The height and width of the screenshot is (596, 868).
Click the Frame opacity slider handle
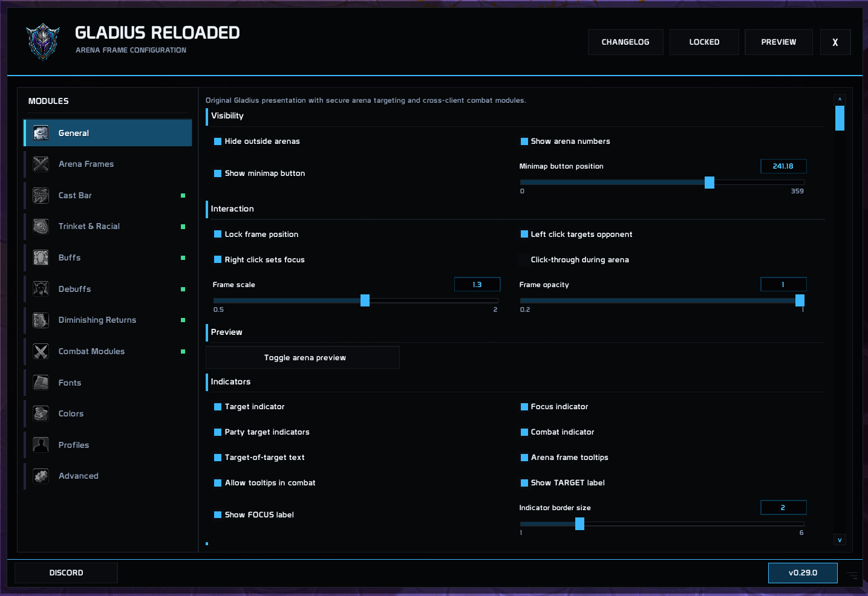pyautogui.click(x=800, y=300)
